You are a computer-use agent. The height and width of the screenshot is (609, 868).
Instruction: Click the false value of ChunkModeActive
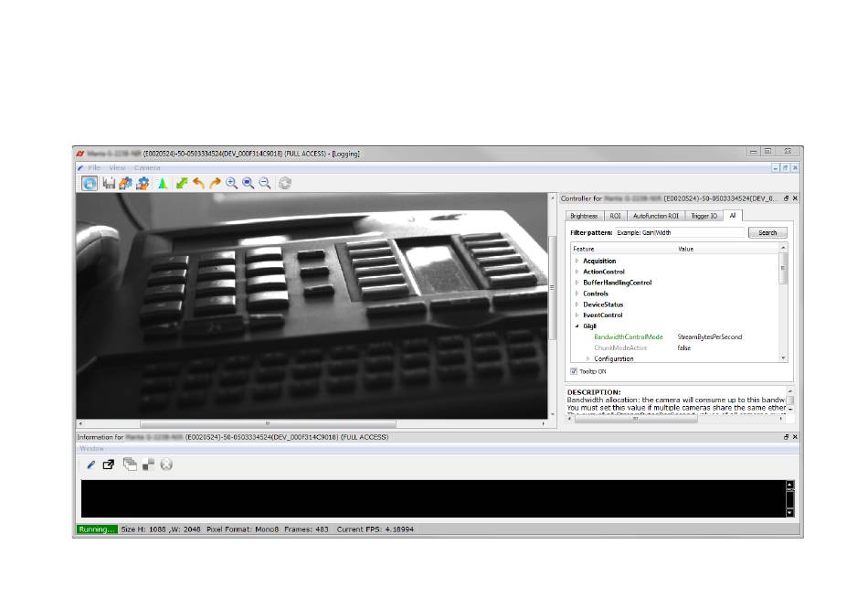[684, 348]
